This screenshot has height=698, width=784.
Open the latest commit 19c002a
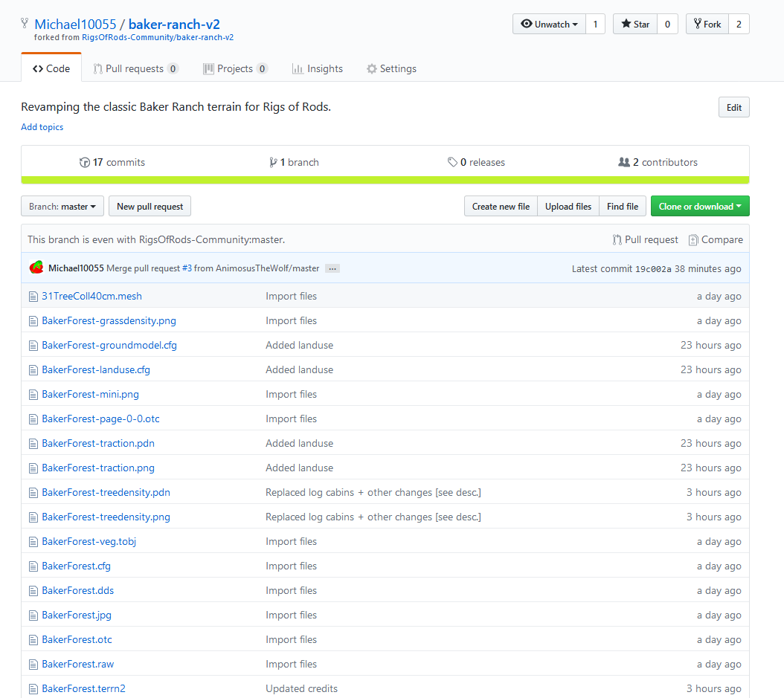(653, 269)
